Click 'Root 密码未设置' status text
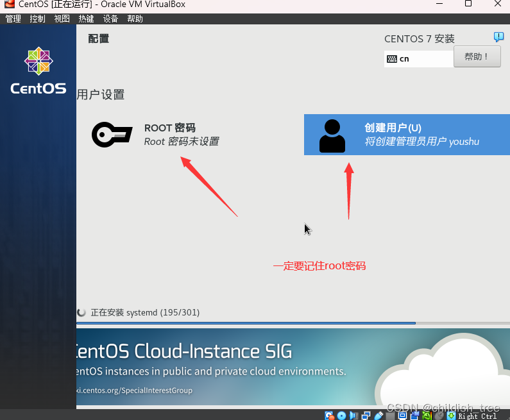 coord(182,142)
